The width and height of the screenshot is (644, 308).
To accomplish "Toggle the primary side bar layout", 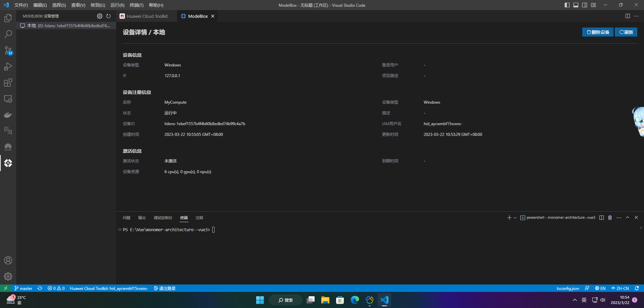I will coord(567,5).
